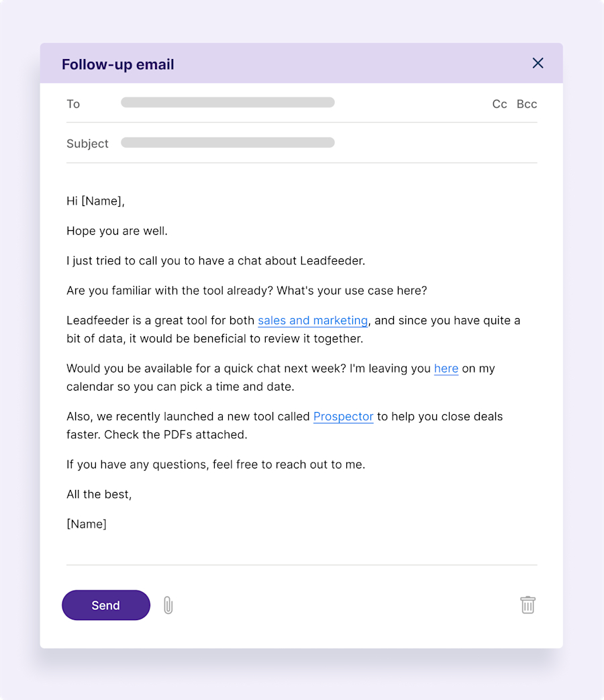Close the Follow-up email window
The image size is (604, 700).
pyautogui.click(x=538, y=63)
